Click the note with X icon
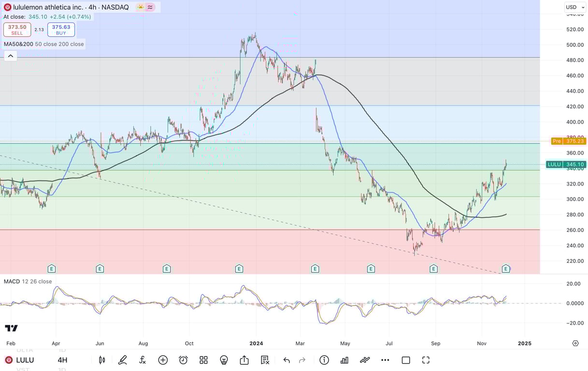Screen dimensions: 588x371 point(265,360)
